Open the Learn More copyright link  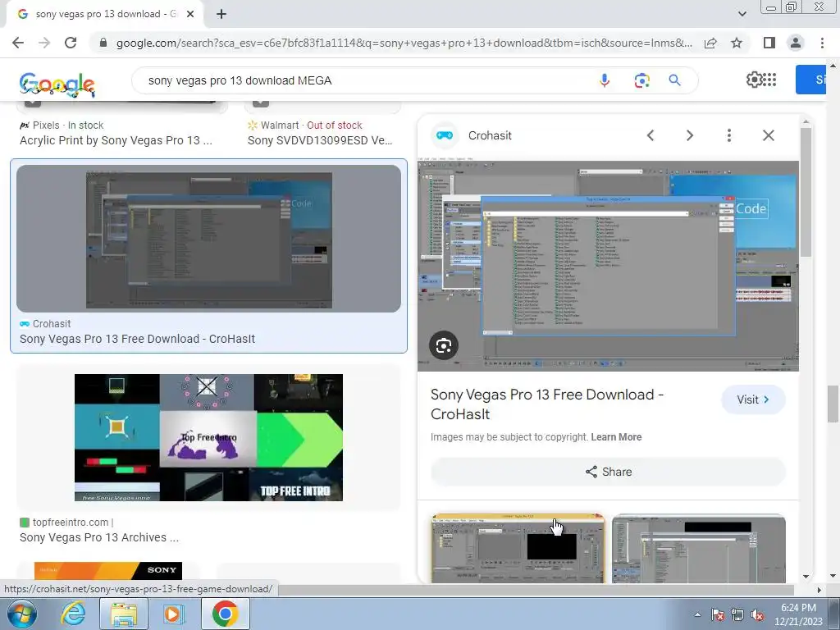[616, 437]
